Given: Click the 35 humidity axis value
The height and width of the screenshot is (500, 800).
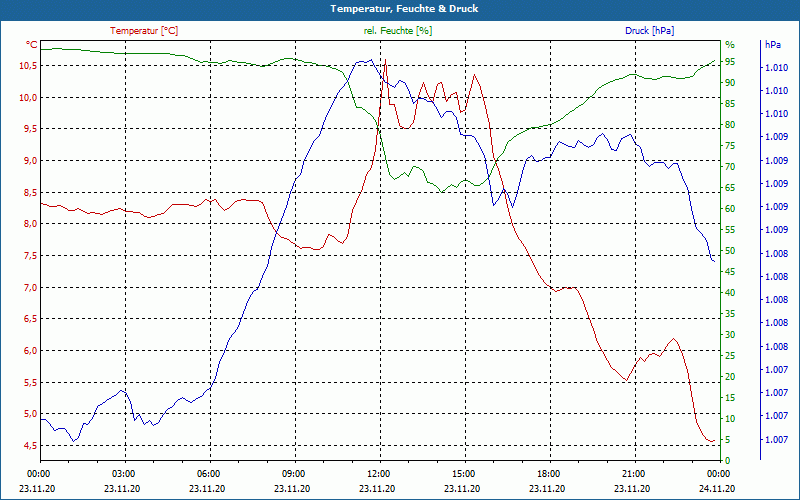Looking at the screenshot, I should 730,314.
